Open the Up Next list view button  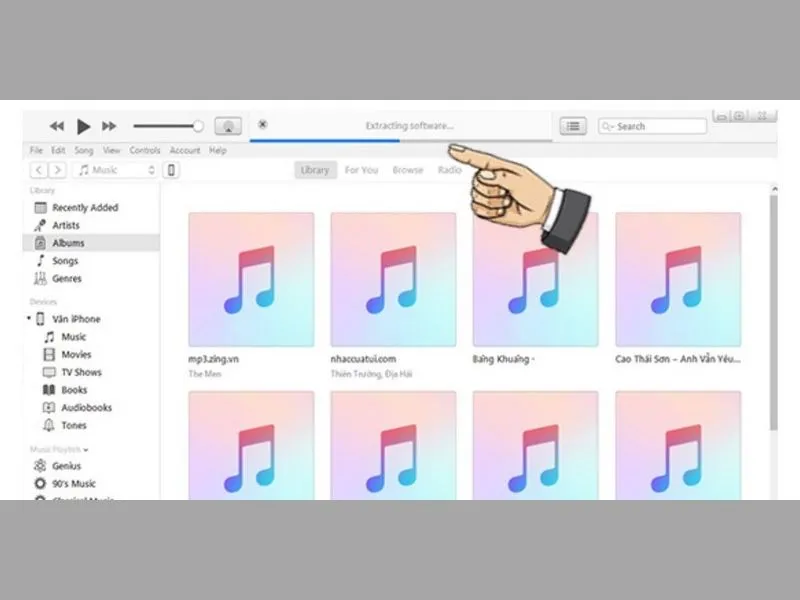pos(573,126)
